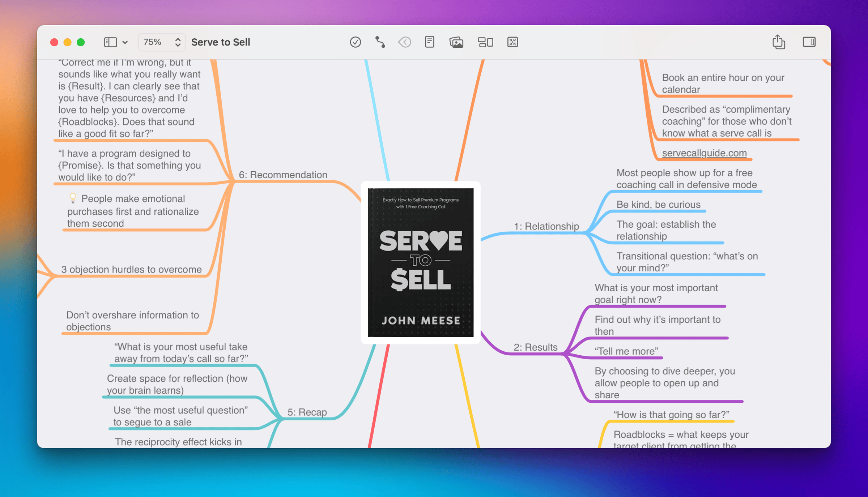Select the '5: Recap' branch node
Screen dimensions: 868x497
coord(307,412)
